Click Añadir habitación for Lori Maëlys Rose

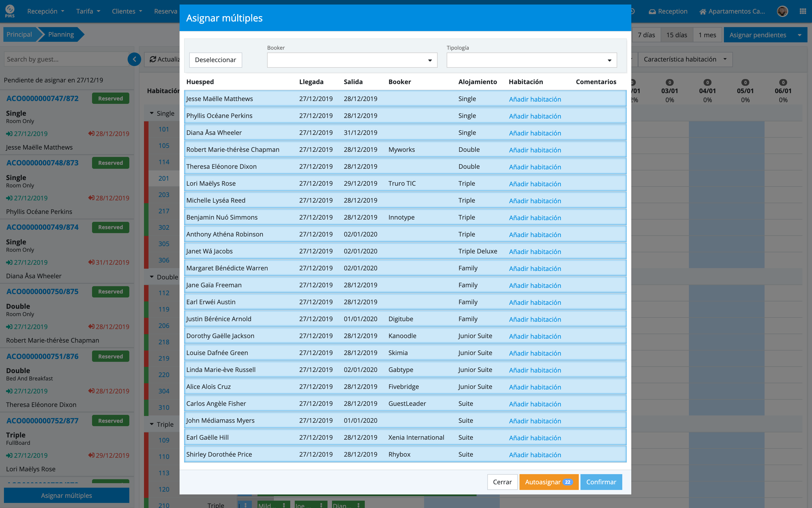[x=535, y=184]
